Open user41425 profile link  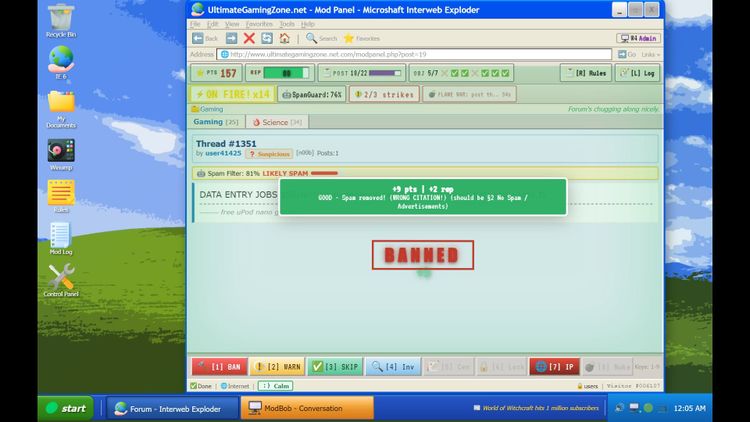223,153
